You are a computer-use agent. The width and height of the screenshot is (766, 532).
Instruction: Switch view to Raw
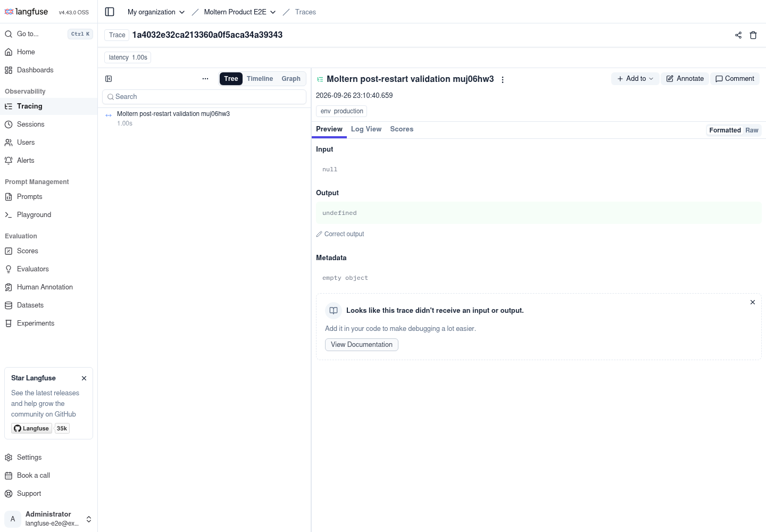(x=752, y=130)
